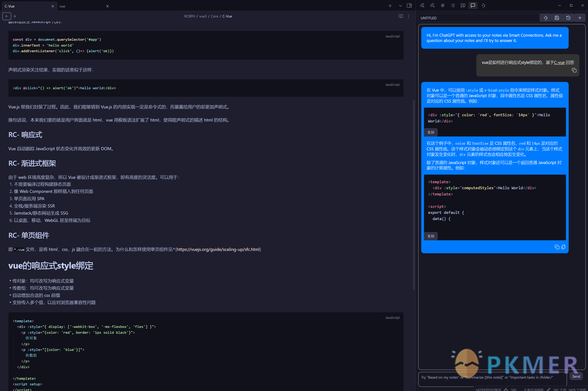This screenshot has height=391, width=588.
Task: Start a new chat with the plus button
Action: [x=580, y=18]
